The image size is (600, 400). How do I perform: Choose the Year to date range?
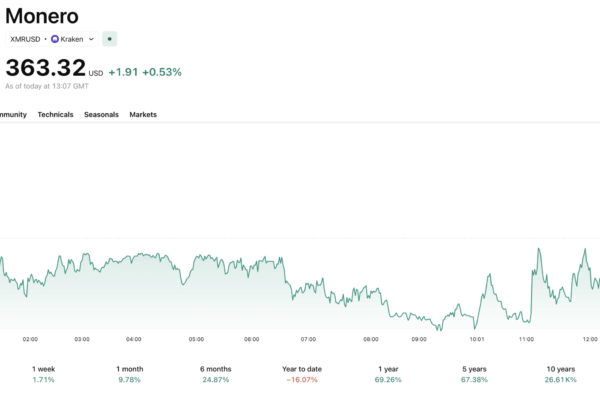300,374
